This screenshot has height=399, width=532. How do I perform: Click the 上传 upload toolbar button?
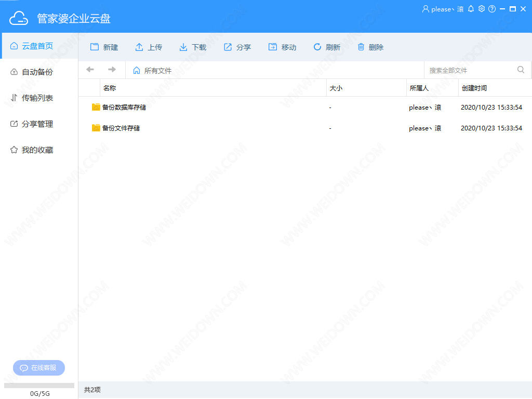click(149, 47)
